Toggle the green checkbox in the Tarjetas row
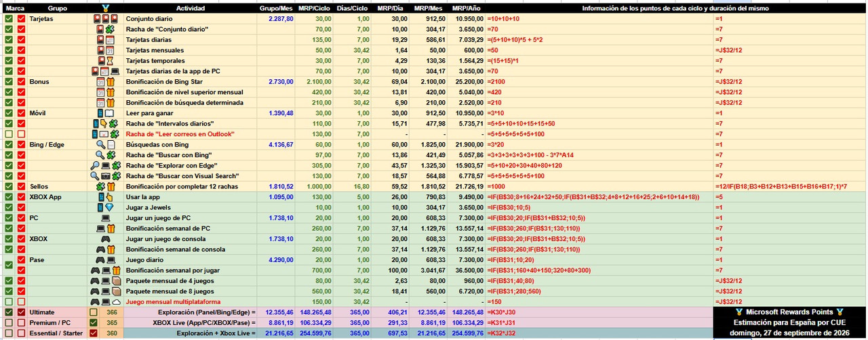Viewport: 868px width, 340px height. [x=8, y=19]
